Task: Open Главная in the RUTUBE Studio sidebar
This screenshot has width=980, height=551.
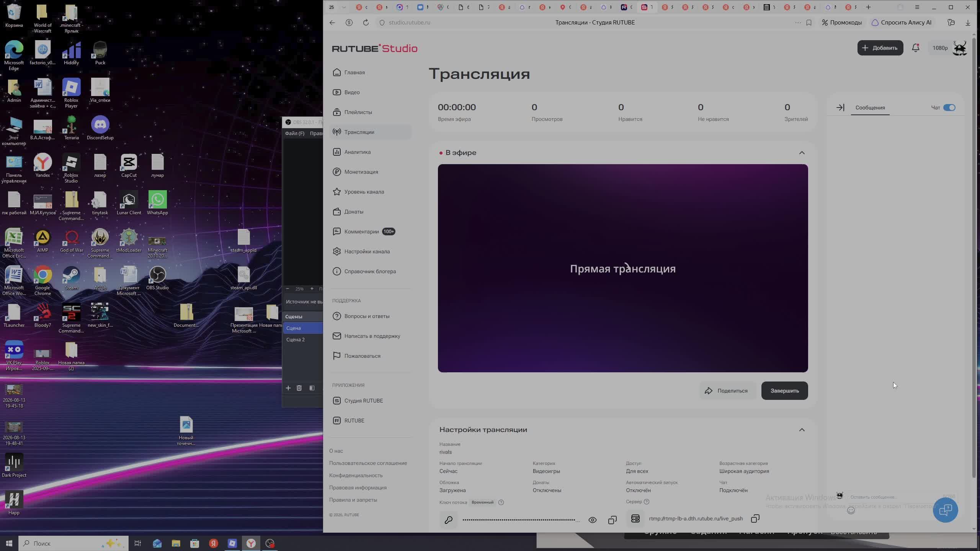Action: [x=354, y=72]
